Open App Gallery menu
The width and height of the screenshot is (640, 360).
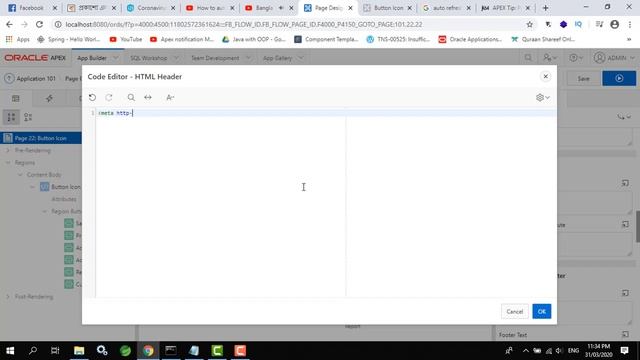pyautogui.click(x=278, y=58)
